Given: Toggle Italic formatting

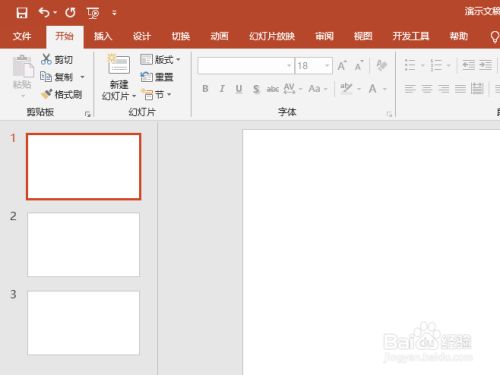Looking at the screenshot, I should 222,89.
